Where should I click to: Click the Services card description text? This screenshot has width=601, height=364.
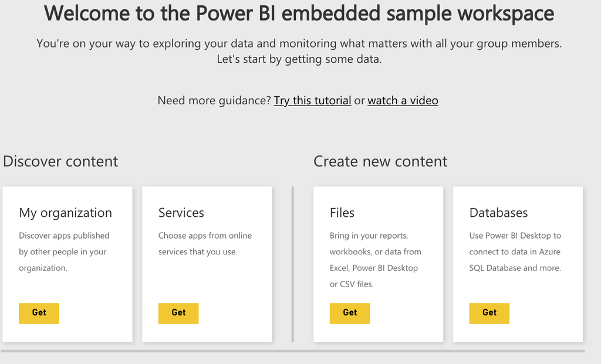[x=205, y=243]
